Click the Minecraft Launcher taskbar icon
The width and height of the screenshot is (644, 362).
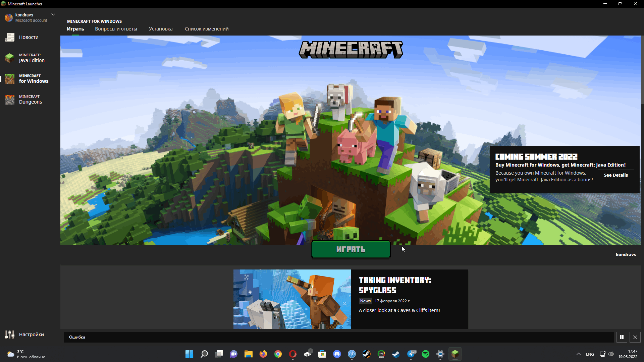(x=455, y=354)
